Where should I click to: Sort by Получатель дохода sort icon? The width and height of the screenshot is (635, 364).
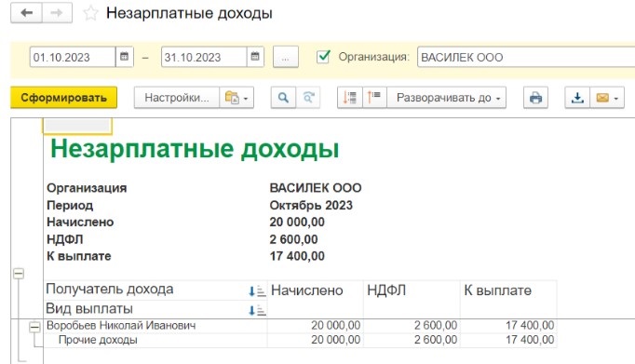point(257,290)
